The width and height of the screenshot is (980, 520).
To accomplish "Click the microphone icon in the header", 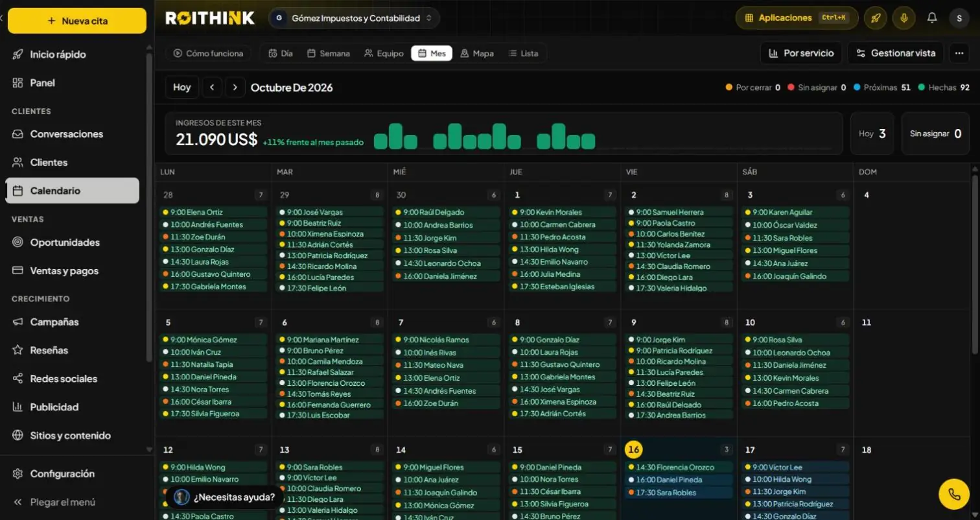I will coord(904,18).
